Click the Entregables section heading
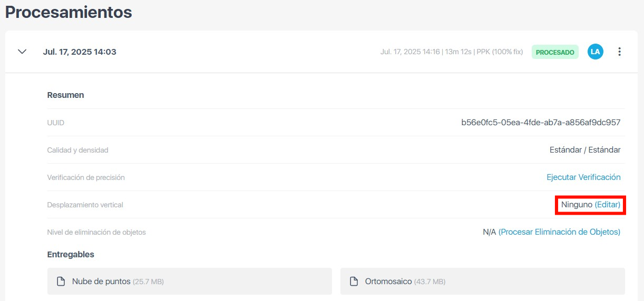 coord(71,254)
